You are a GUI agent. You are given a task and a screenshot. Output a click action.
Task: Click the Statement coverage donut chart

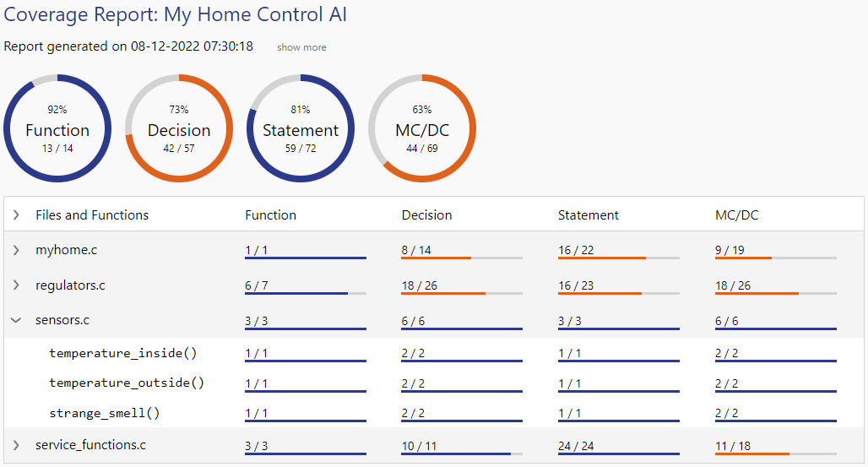pyautogui.click(x=301, y=128)
